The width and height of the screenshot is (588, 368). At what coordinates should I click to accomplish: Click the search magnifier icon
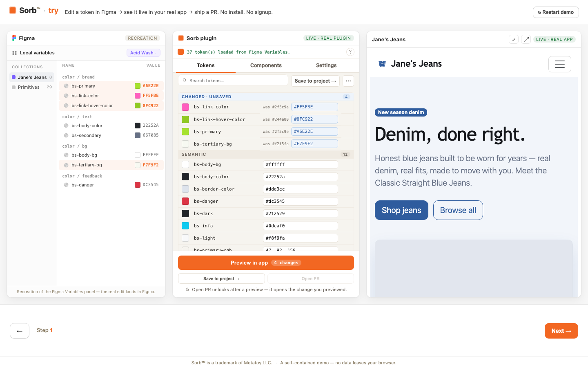(x=185, y=81)
